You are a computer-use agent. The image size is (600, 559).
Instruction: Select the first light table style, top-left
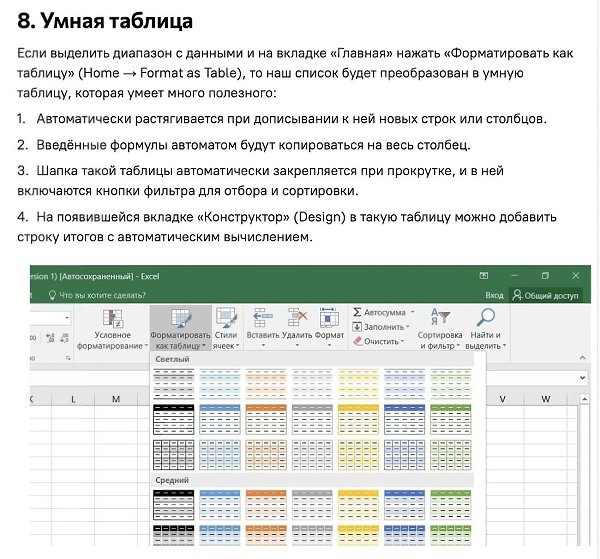point(171,382)
